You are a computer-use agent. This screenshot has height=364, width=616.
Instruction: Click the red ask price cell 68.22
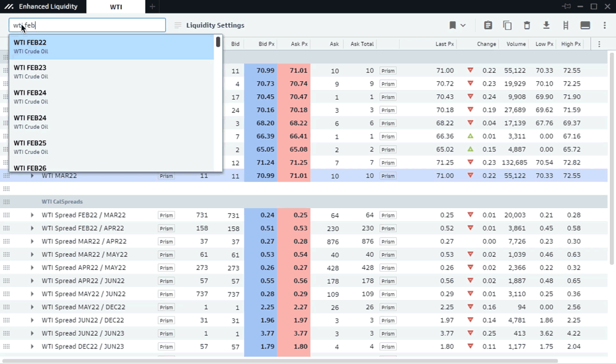click(x=294, y=123)
